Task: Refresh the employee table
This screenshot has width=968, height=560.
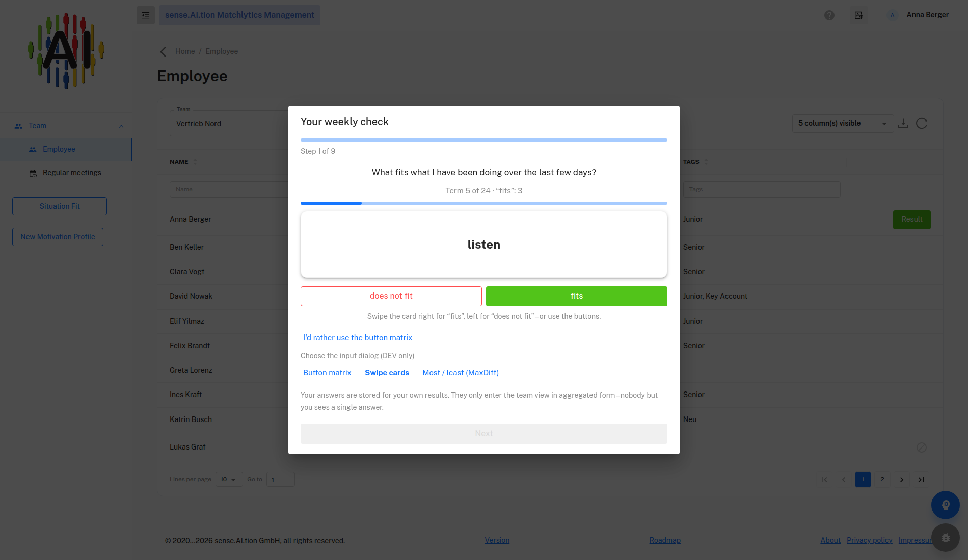Action: click(x=922, y=123)
